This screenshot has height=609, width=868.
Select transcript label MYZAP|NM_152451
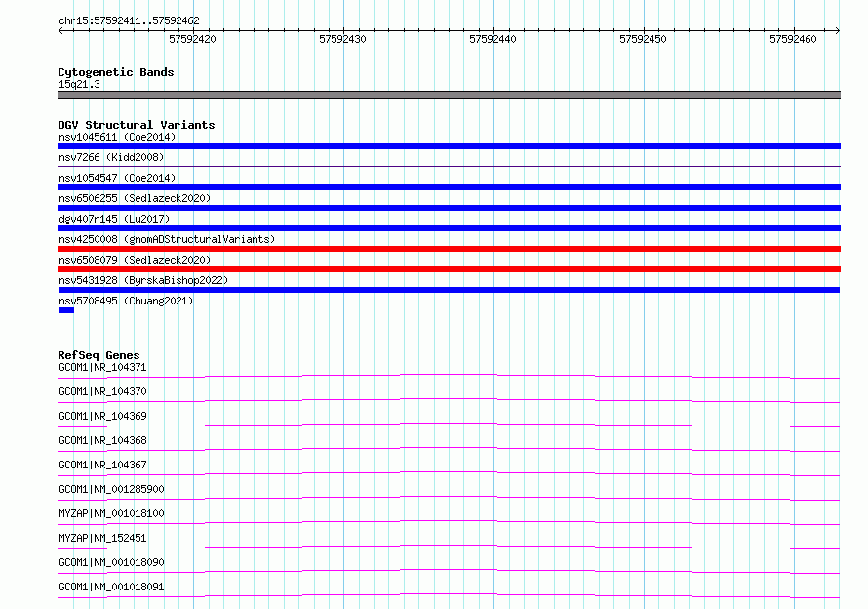click(102, 538)
